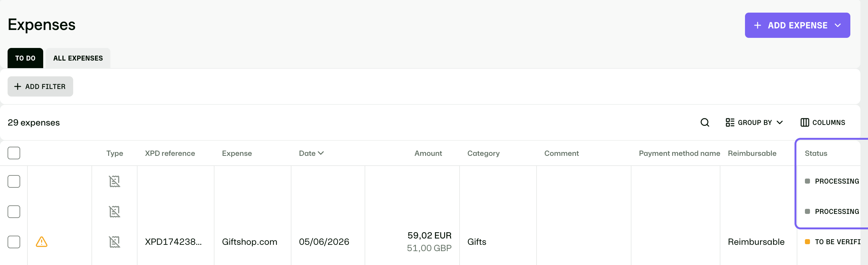Open the XPD174238... reference cell
The width and height of the screenshot is (868, 265).
point(173,242)
